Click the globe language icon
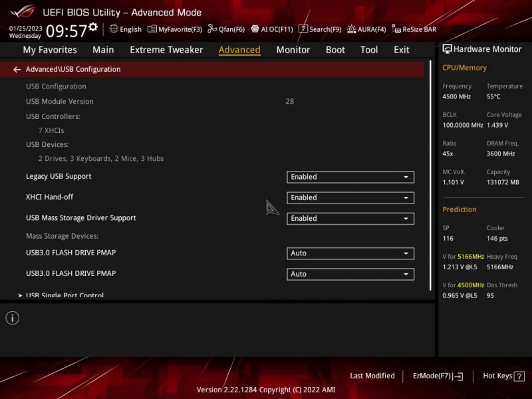 (114, 29)
